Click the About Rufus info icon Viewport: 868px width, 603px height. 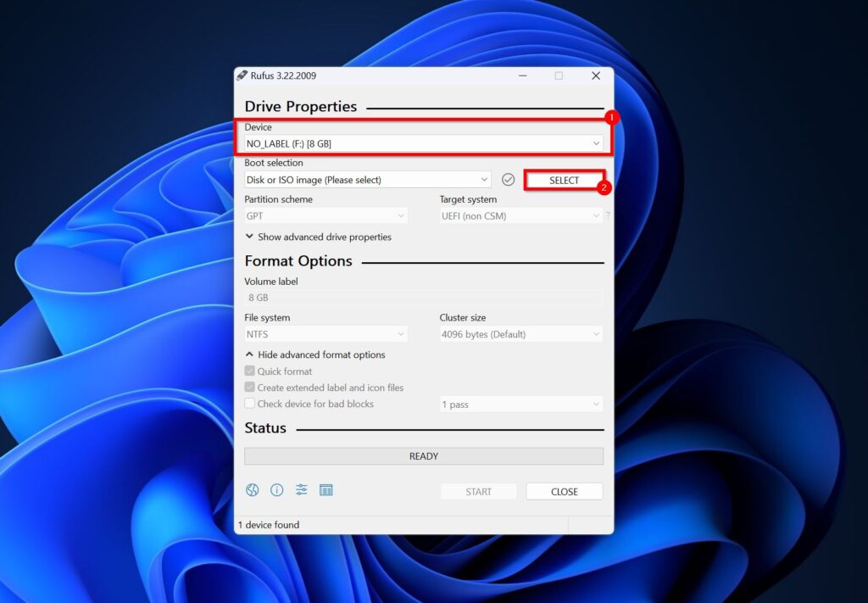tap(275, 490)
